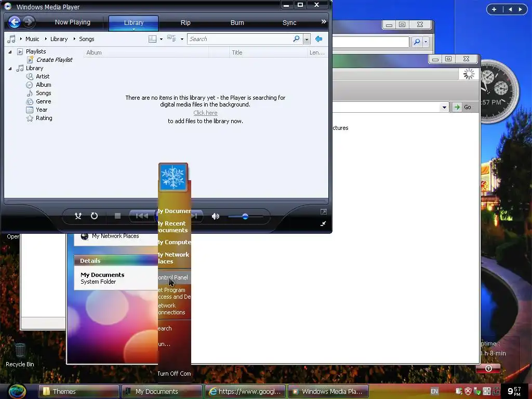Image resolution: width=532 pixels, height=399 pixels.
Task: Switch to compact mode icon
Action: (323, 223)
